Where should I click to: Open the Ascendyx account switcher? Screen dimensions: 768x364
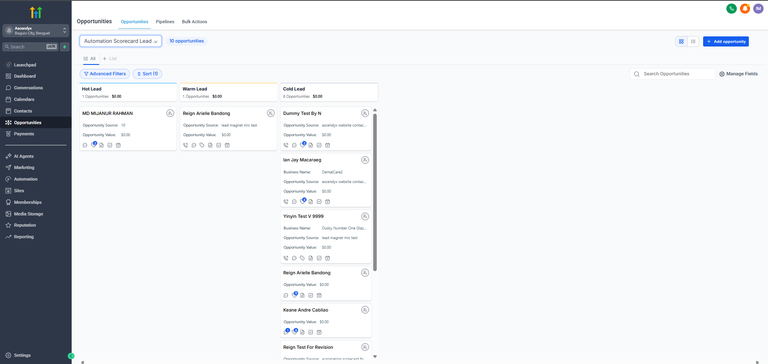click(35, 30)
